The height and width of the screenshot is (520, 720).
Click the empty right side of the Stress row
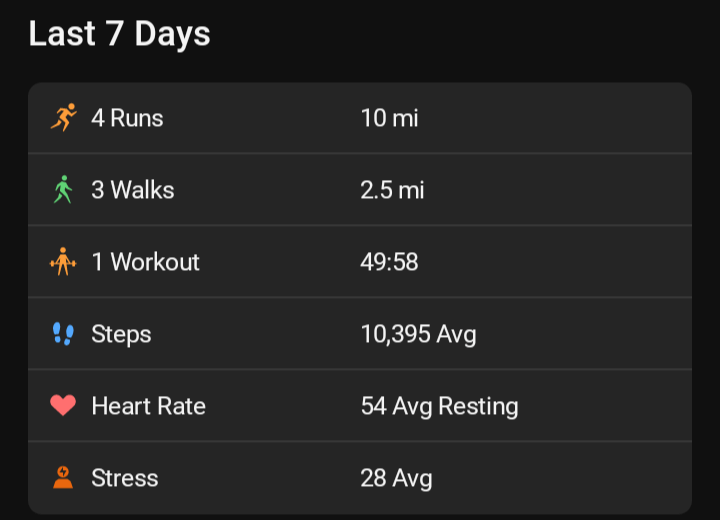click(x=580, y=478)
